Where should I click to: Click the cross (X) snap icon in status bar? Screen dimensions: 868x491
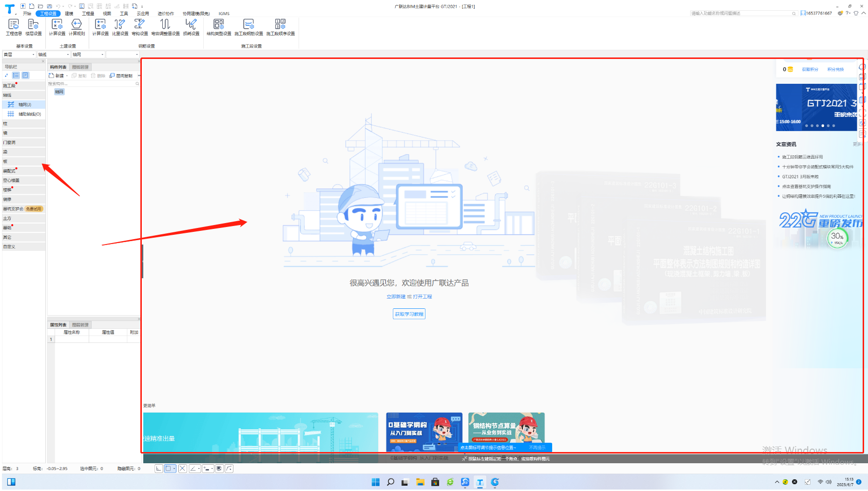coord(182,469)
